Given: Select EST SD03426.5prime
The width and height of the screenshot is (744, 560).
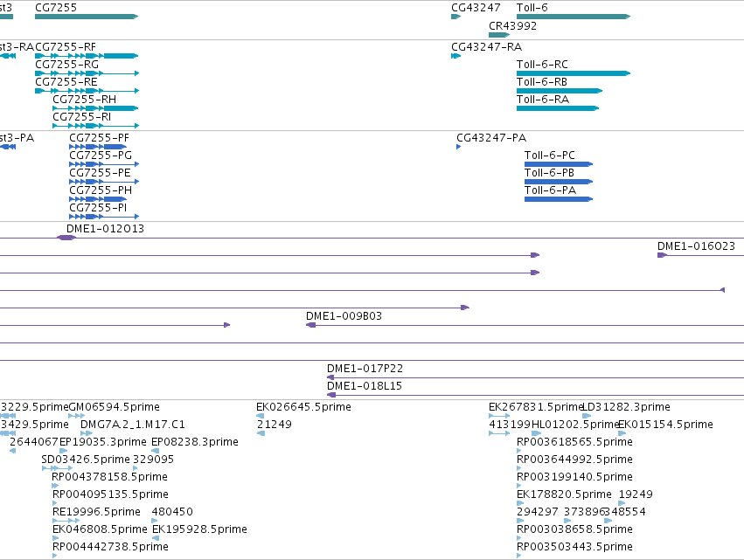Looking at the screenshot, I should (x=57, y=468).
